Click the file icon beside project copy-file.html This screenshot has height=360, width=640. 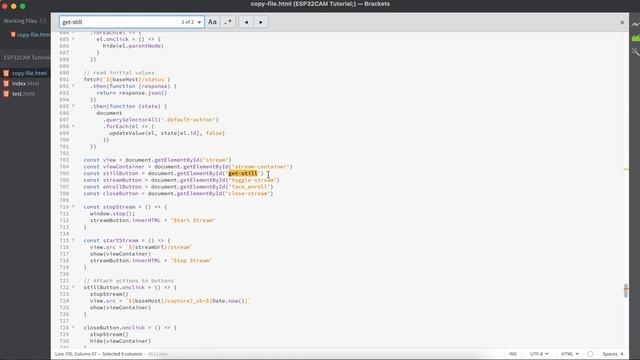pos(6,73)
